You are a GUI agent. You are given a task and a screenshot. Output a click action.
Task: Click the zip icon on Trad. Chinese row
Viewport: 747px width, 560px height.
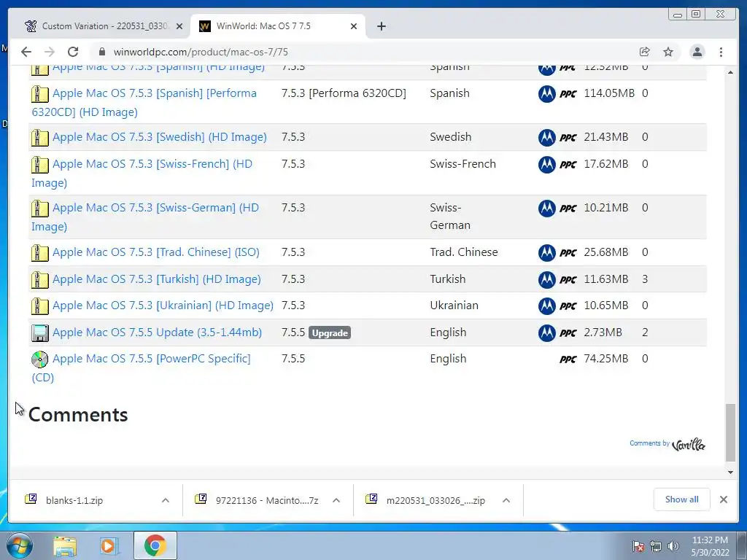point(39,252)
